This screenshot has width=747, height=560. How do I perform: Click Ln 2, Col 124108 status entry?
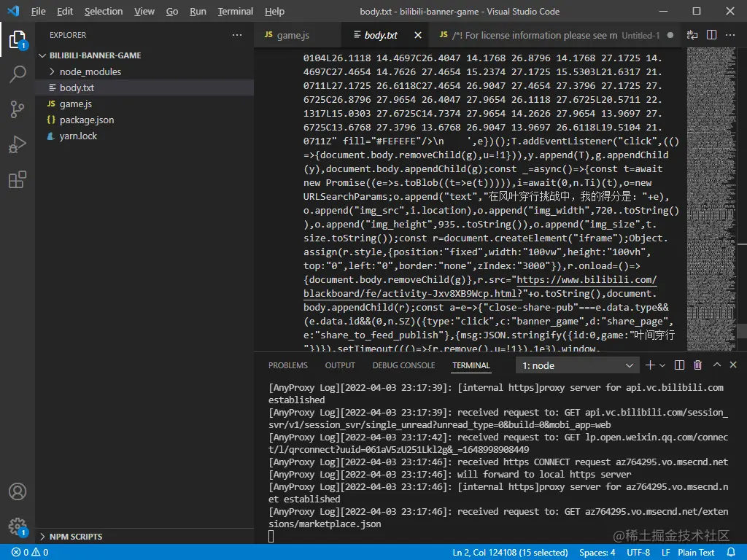point(510,553)
